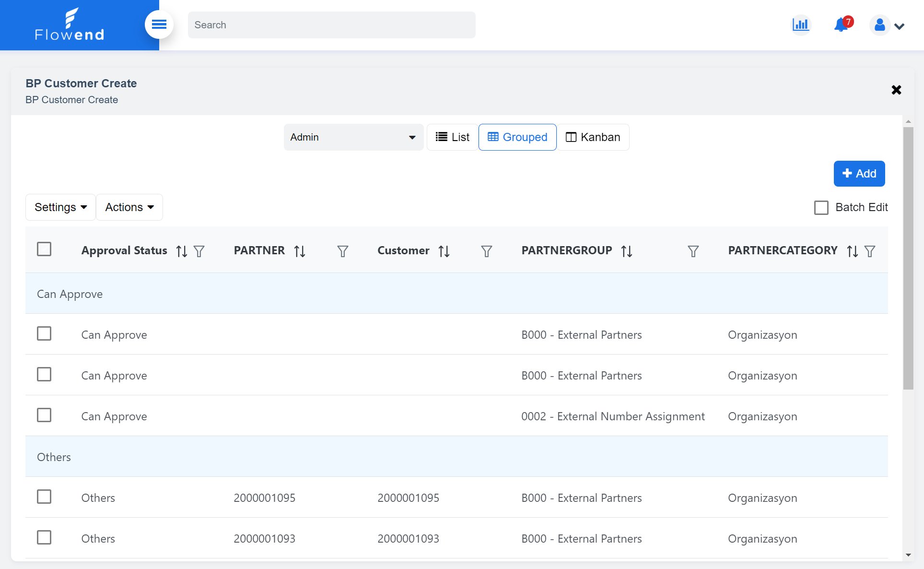Open the Admin user dropdown
Screen dimensions: 924x569
pos(352,137)
